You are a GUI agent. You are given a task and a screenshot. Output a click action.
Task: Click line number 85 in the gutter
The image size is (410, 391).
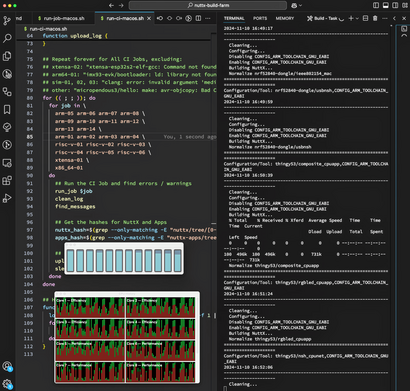pyautogui.click(x=30, y=137)
